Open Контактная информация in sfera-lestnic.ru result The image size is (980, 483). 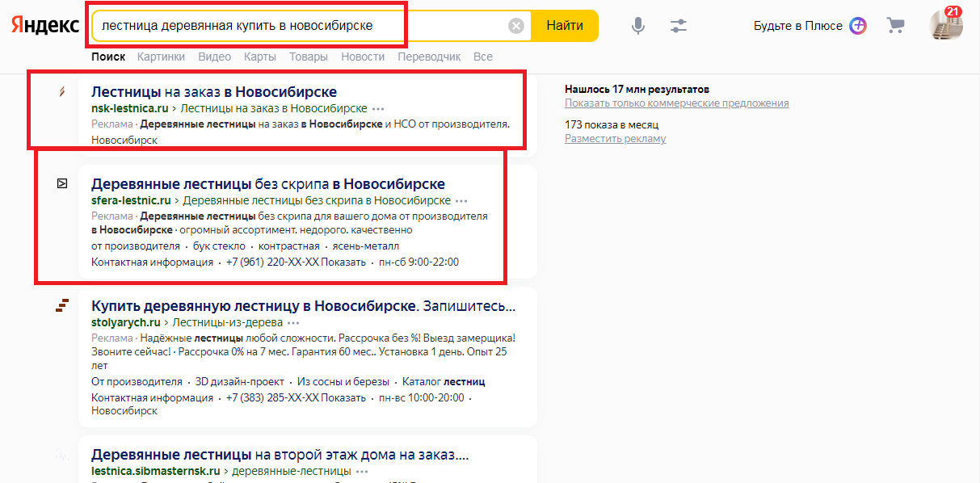tap(152, 262)
